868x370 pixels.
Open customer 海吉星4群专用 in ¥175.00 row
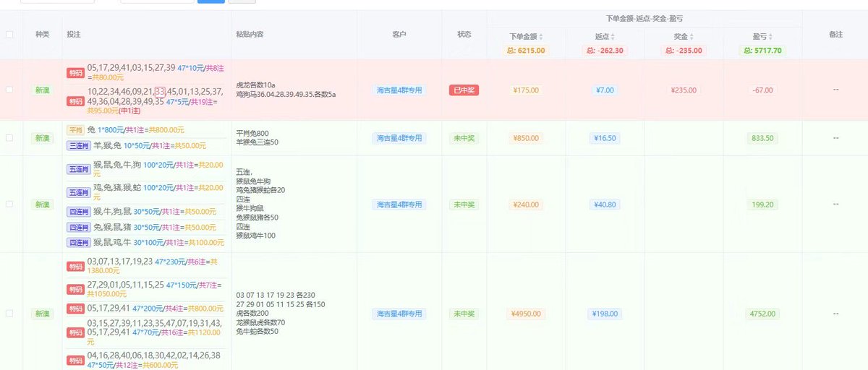(399, 90)
